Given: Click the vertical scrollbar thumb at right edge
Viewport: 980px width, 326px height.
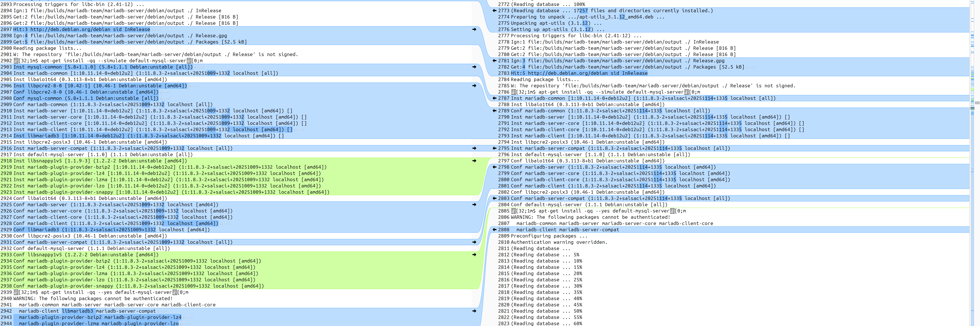Looking at the screenshot, I should click(x=977, y=103).
